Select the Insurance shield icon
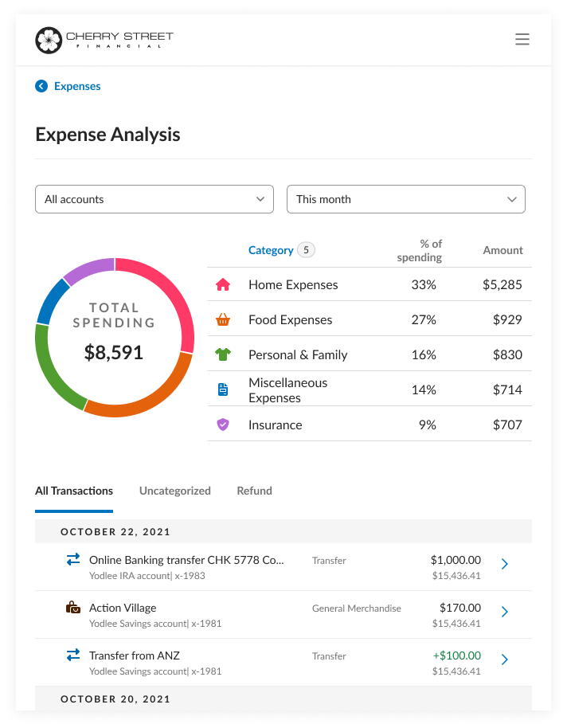Screen dimensions: 567x728 coord(223,425)
